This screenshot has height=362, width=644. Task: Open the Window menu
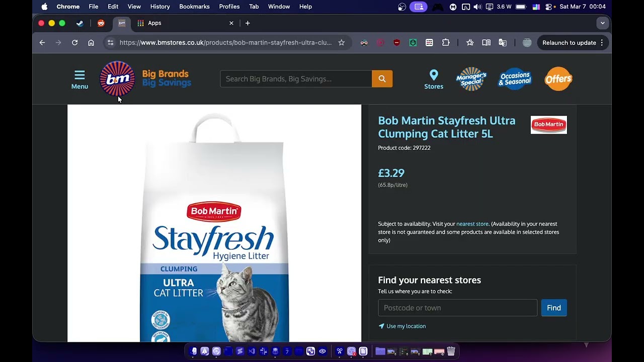[x=279, y=7]
